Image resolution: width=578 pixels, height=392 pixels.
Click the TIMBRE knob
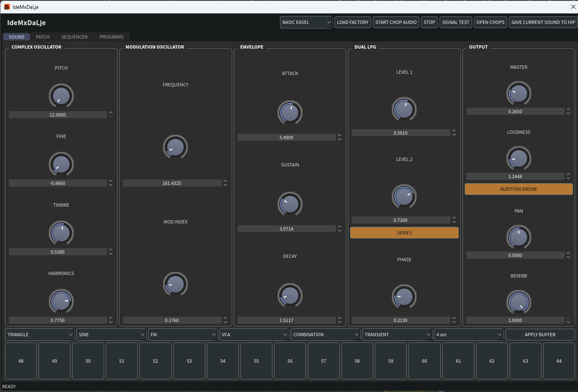pyautogui.click(x=61, y=233)
